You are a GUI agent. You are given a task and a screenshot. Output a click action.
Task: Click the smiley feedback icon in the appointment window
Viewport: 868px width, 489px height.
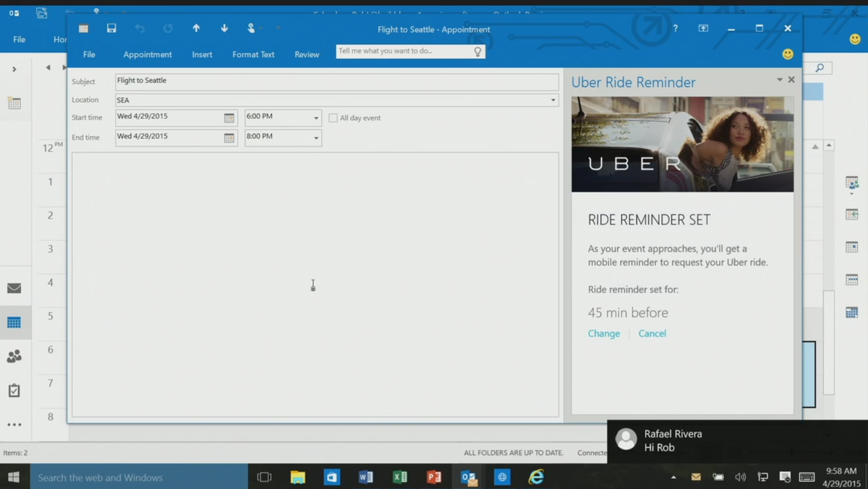coord(788,54)
